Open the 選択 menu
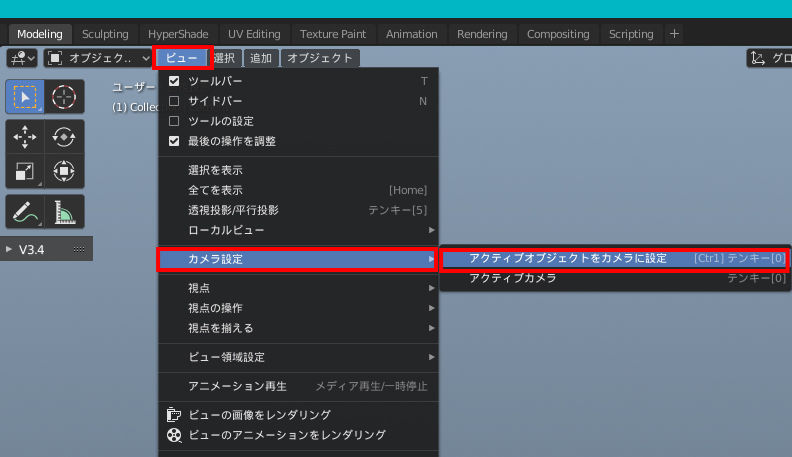The width and height of the screenshot is (792, 457). pos(225,58)
